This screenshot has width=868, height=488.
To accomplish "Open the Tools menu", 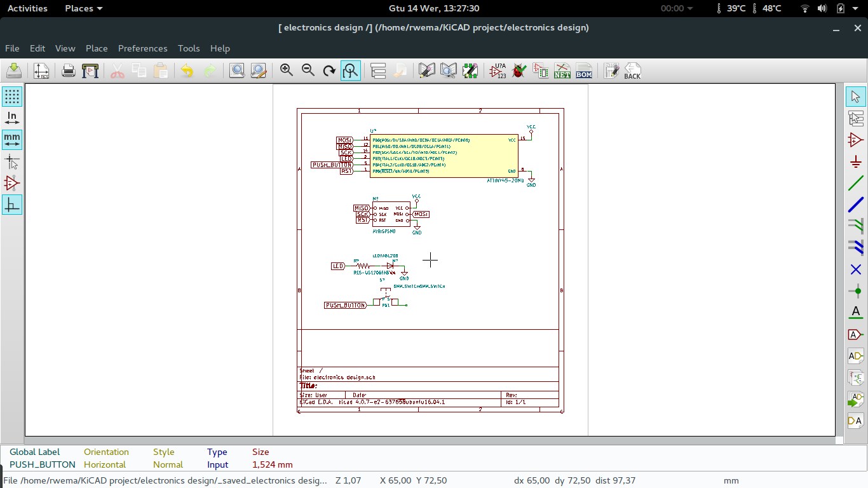I will [x=189, y=48].
